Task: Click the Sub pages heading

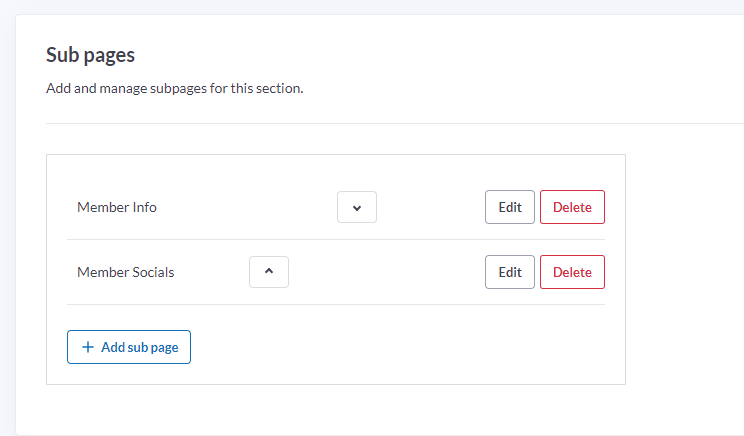Action: pyautogui.click(x=90, y=55)
